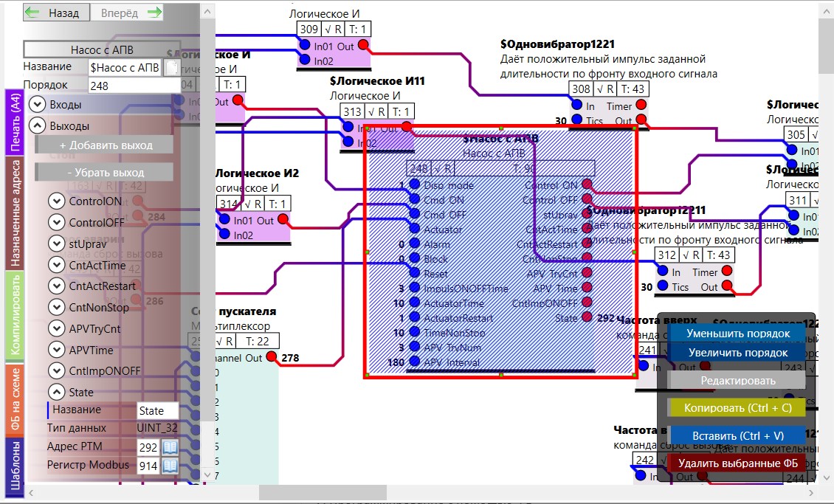Screen dimensions: 834x504
Task: Click the book icon beside Регистр Modbus
Action: point(170,466)
